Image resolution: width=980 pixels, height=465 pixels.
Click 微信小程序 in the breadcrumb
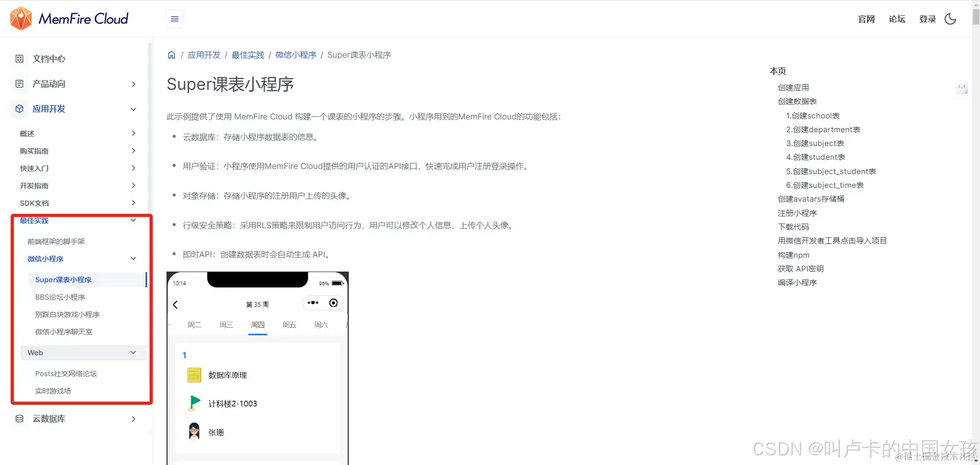point(296,55)
